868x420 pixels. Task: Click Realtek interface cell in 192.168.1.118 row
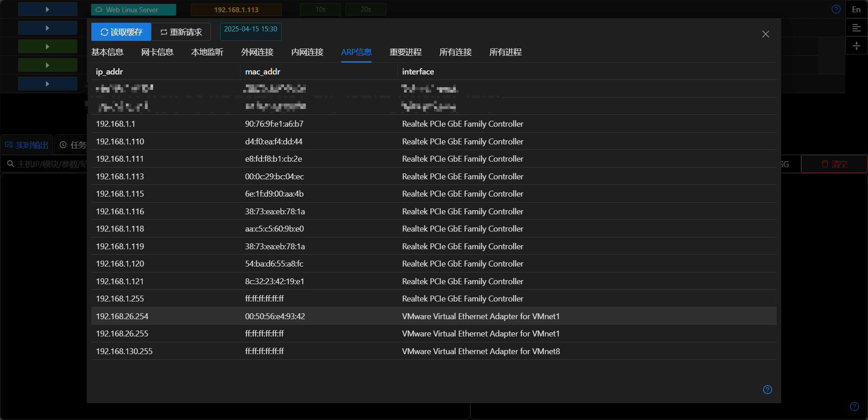click(x=463, y=229)
